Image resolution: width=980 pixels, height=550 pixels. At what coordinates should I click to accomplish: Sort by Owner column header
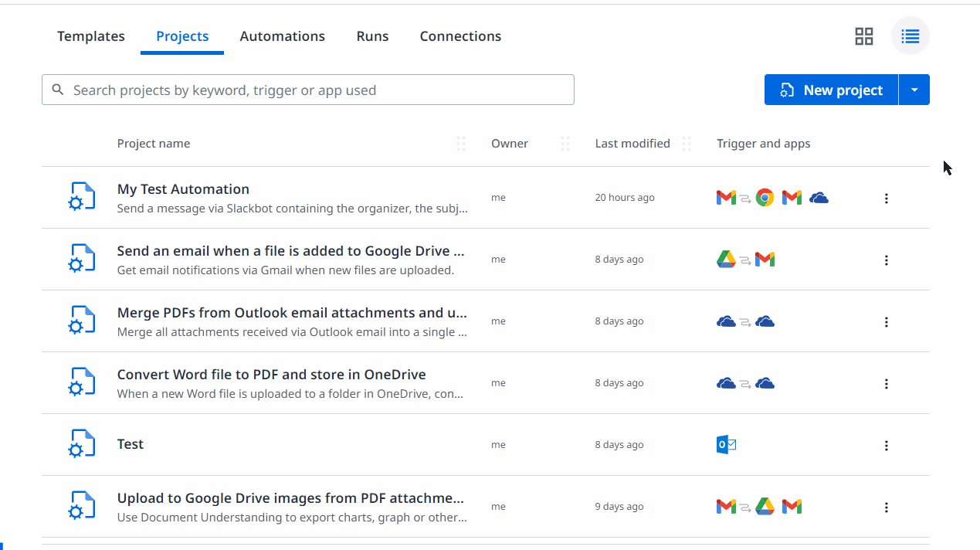point(510,143)
